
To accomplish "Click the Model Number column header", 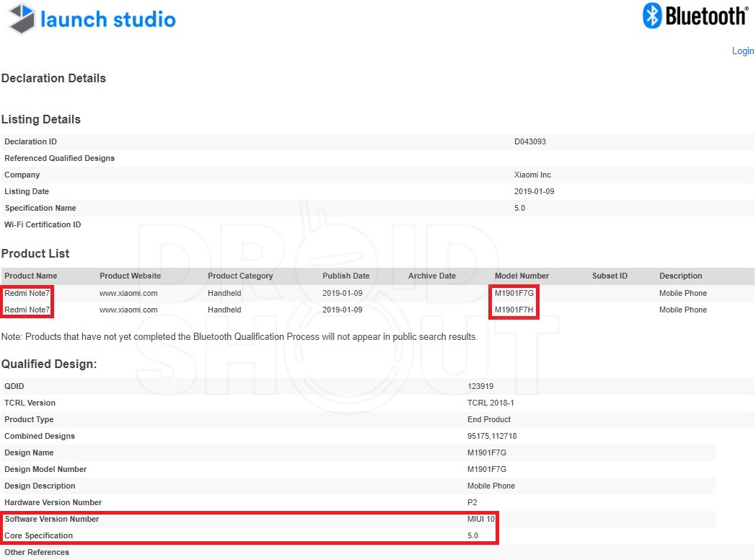I will (x=522, y=276).
